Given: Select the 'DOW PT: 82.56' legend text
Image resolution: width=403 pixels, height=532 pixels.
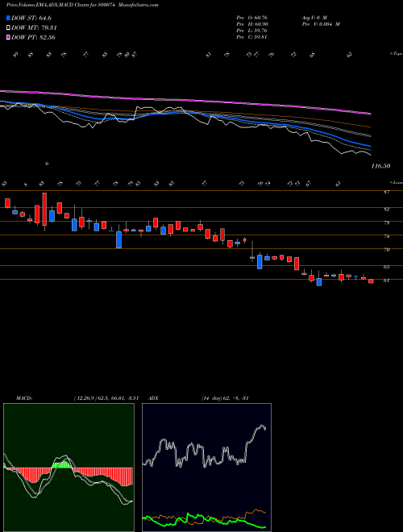Looking at the screenshot, I should coord(33,37).
